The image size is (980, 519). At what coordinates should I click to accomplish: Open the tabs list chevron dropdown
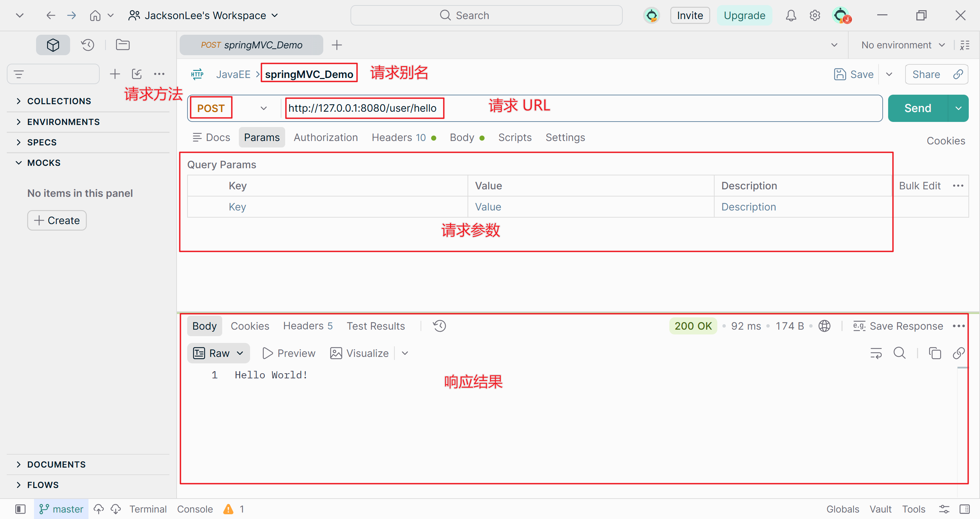834,45
